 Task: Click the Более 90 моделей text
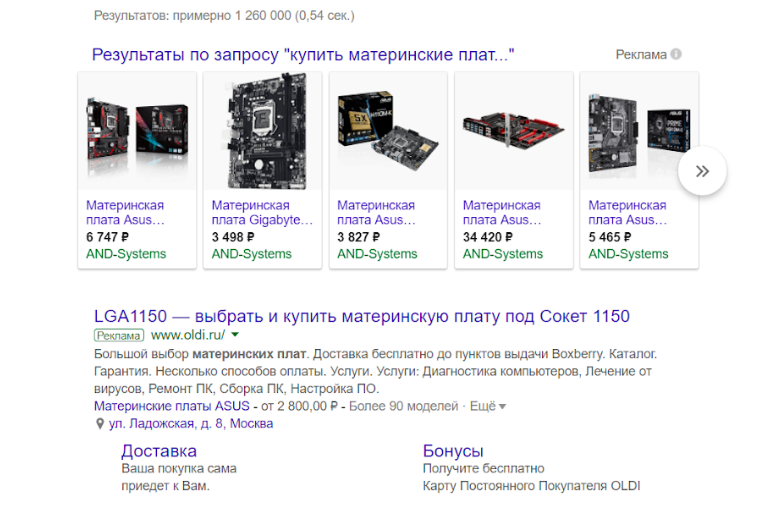(403, 406)
